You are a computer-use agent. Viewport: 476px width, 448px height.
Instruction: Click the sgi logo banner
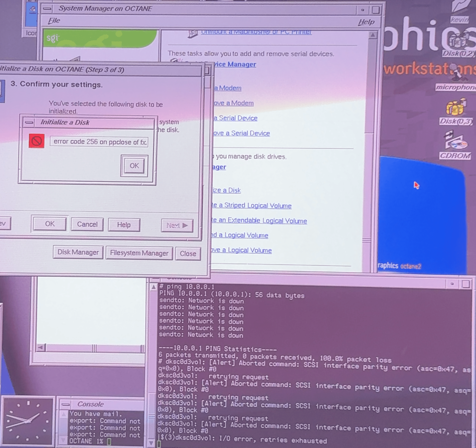point(100,38)
